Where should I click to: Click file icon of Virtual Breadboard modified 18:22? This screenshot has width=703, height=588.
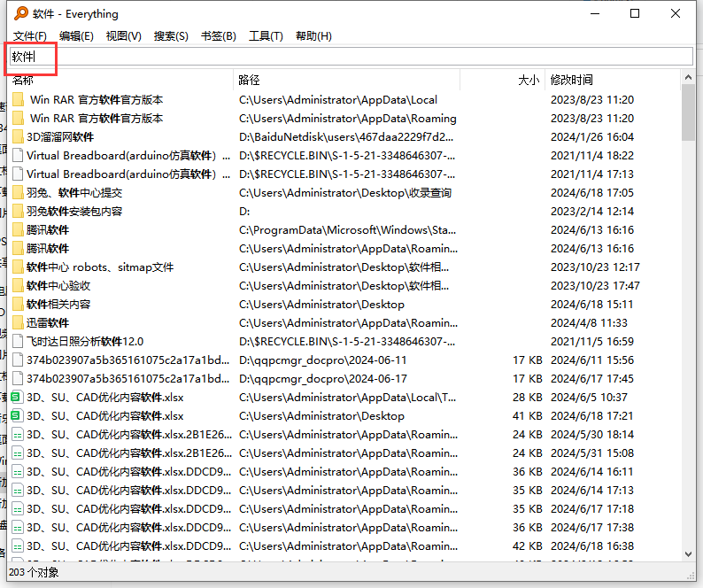(18, 155)
